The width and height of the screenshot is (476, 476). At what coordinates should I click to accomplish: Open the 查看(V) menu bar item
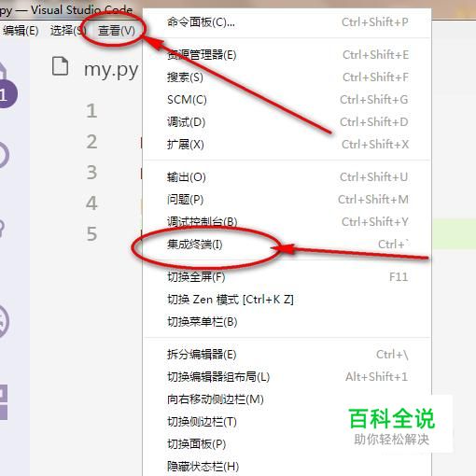(x=117, y=31)
